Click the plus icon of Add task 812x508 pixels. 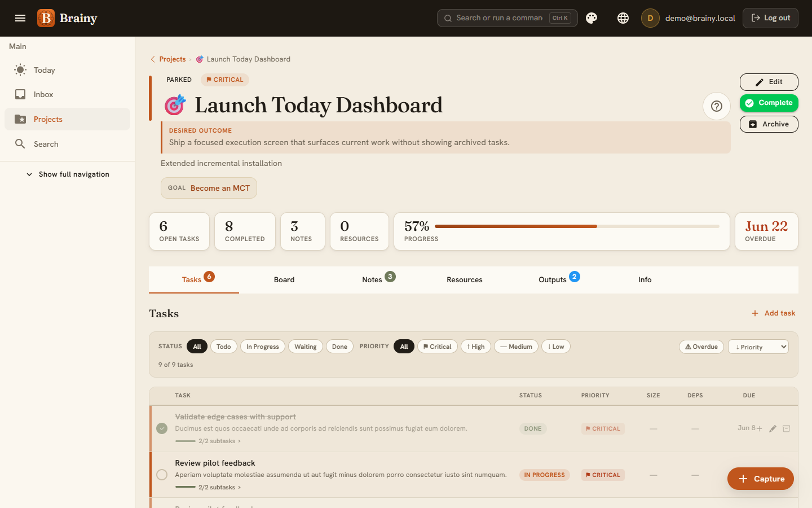pyautogui.click(x=755, y=313)
